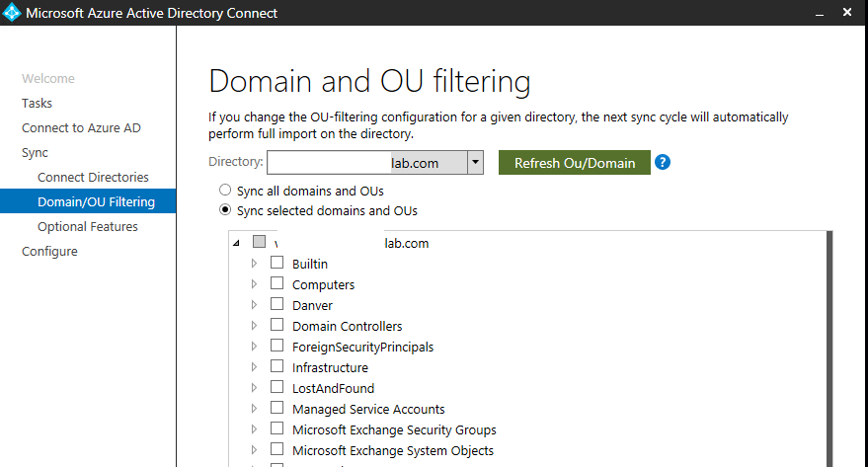Open the Connect Directories step
868x467 pixels.
click(93, 177)
